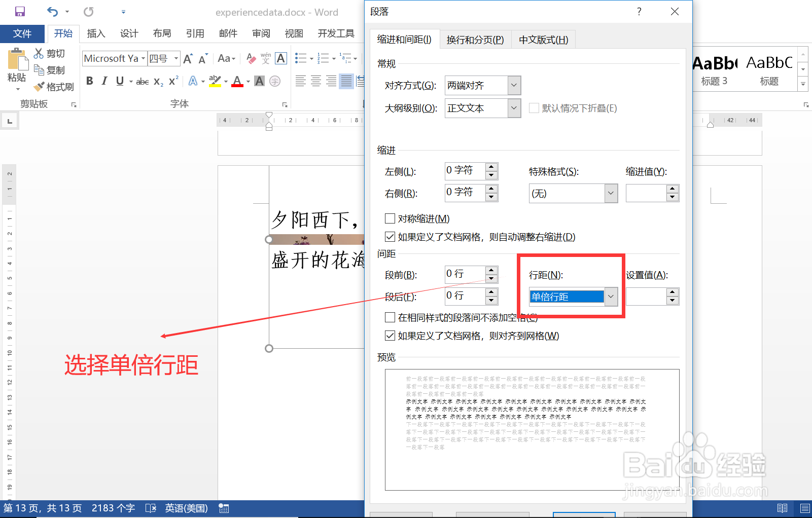Increment the 段前 spacing stepper up arrow
Screen dimensions: 812x518
491,271
